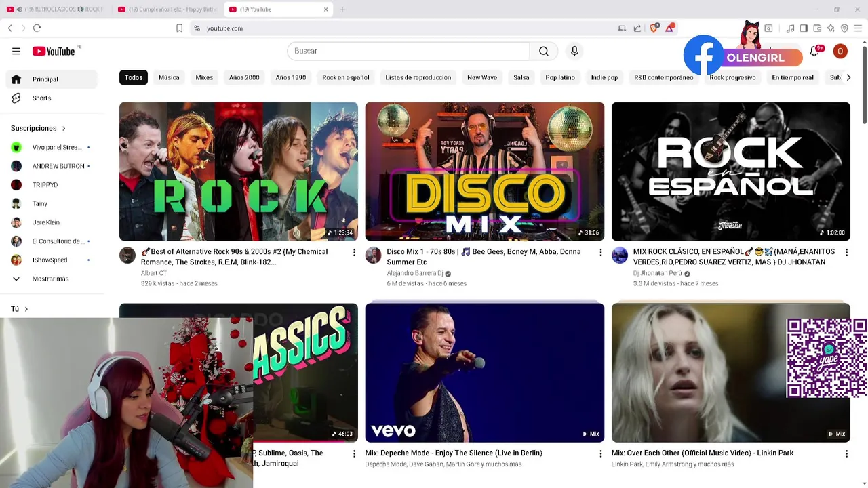The image size is (868, 488).
Task: Open the account avatar menu
Action: pyautogui.click(x=840, y=51)
